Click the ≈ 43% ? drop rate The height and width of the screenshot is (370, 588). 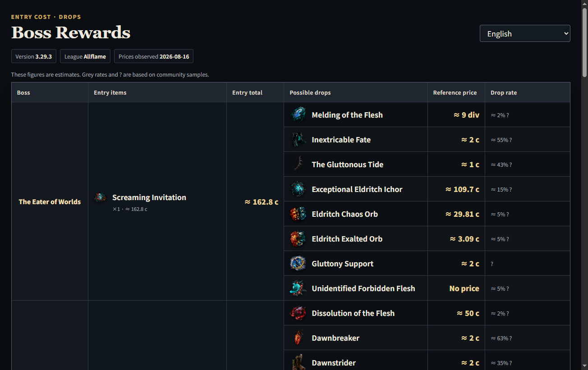(501, 165)
